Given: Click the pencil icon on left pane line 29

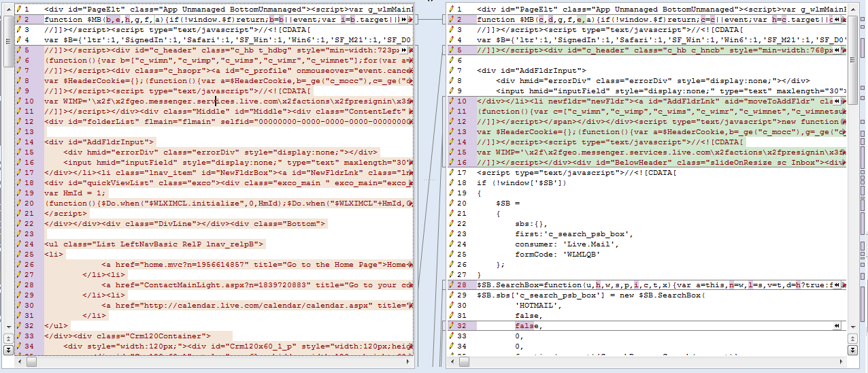Looking at the screenshot, I should (18, 295).
